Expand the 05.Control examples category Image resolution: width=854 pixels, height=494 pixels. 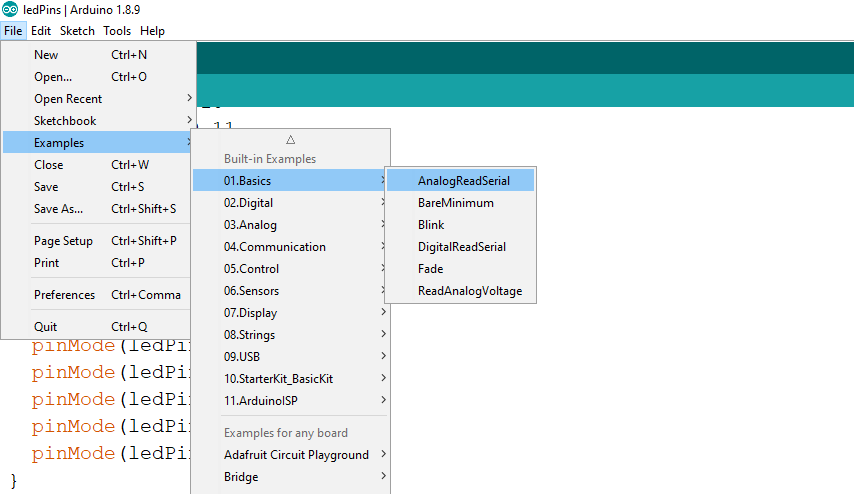(290, 269)
